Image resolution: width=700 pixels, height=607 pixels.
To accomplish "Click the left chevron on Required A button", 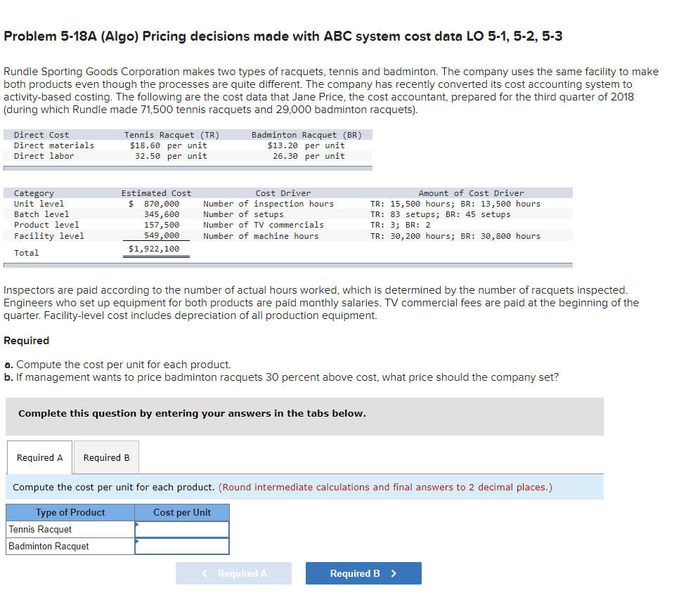I will point(203,573).
